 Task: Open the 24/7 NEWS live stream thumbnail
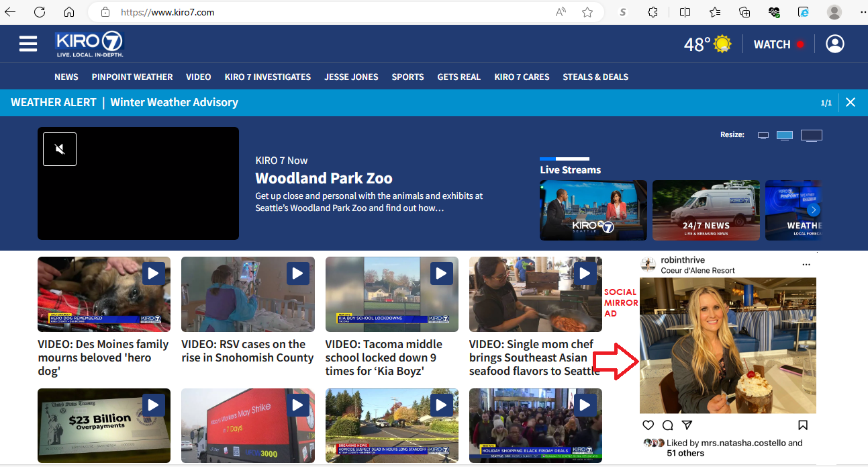[706, 210]
